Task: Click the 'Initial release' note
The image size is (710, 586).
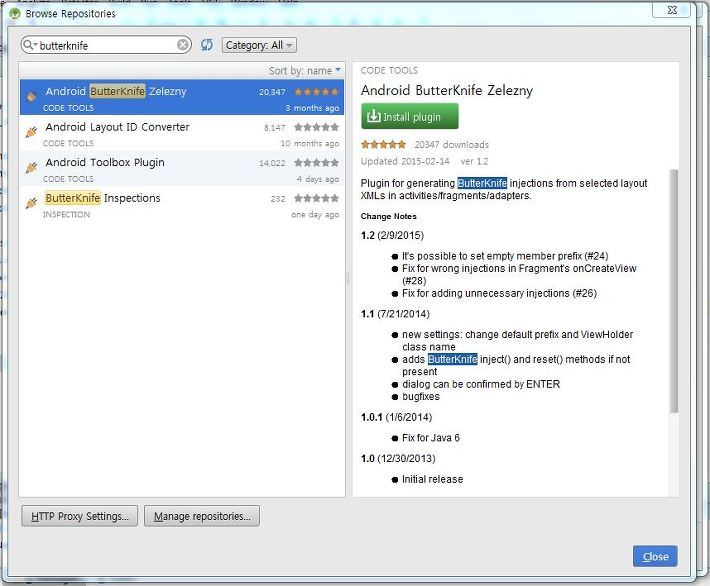Action: (432, 479)
